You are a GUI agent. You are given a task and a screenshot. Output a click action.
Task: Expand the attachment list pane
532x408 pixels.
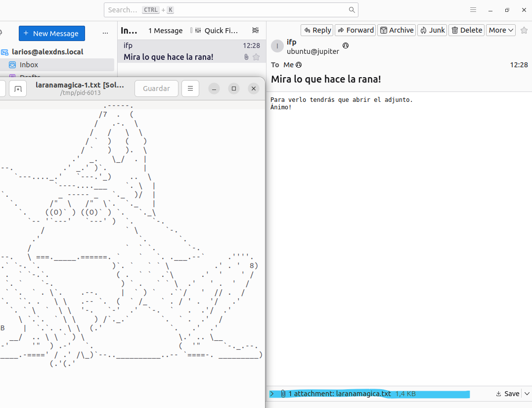[272, 394]
